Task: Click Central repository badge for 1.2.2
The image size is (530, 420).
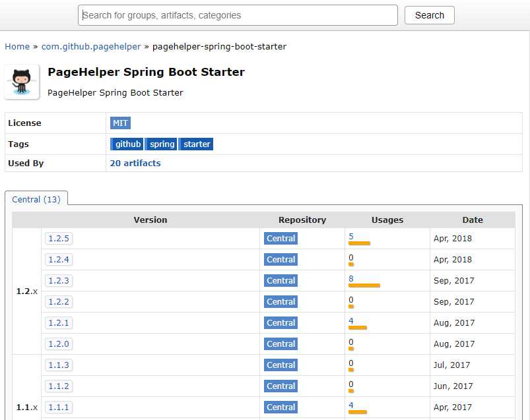Action: (281, 302)
